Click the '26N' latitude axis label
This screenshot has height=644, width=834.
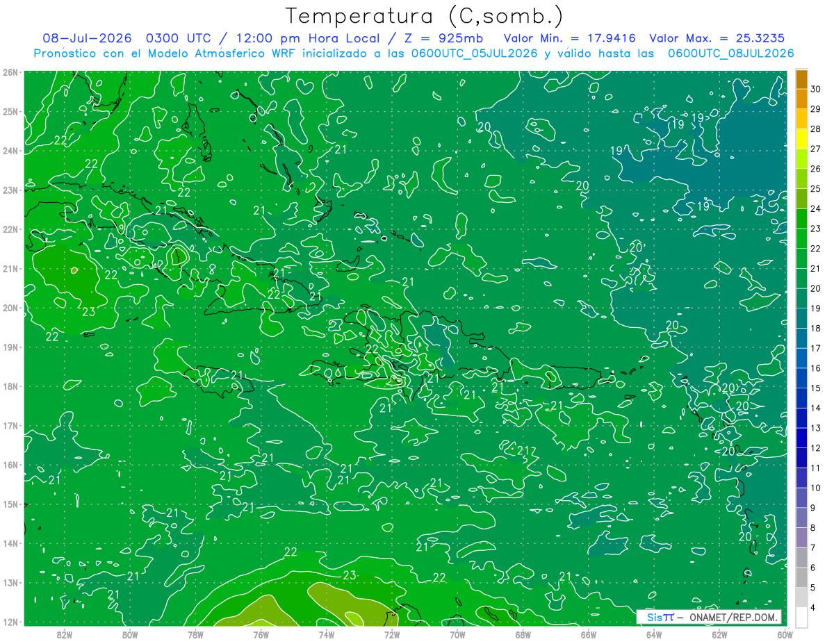pos(10,72)
